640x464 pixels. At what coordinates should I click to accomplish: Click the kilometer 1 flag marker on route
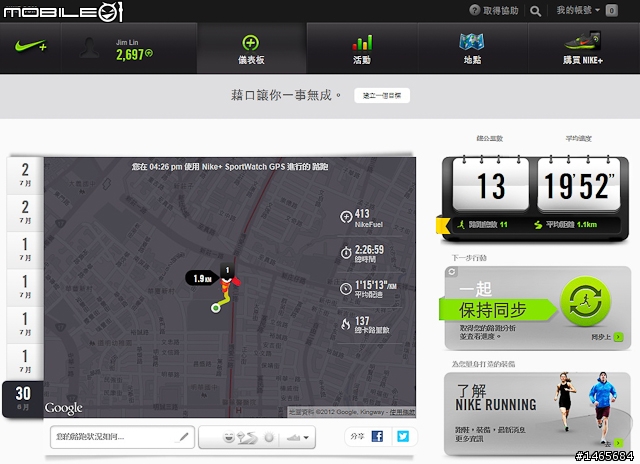[227, 271]
